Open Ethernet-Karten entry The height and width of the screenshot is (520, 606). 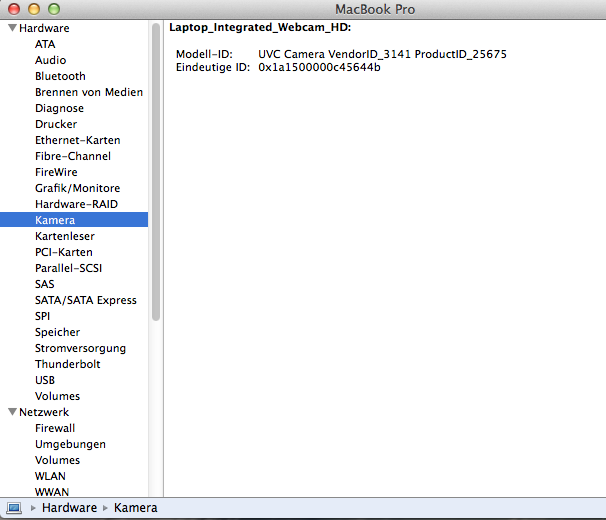[x=77, y=140]
